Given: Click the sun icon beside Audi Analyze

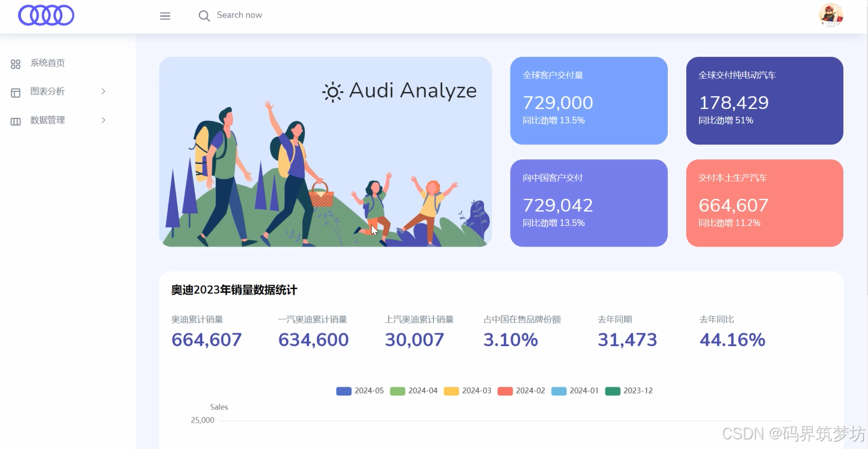Looking at the screenshot, I should (x=332, y=92).
